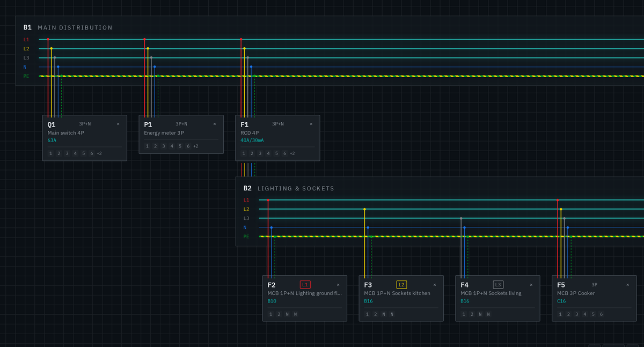Show the +2 extra terminals on Q1
This screenshot has height=347, width=644.
pyautogui.click(x=99, y=153)
